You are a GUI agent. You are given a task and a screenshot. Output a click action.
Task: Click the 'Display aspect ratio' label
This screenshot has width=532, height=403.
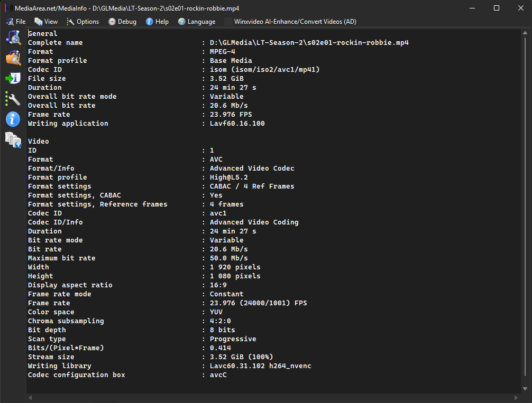[70, 285]
